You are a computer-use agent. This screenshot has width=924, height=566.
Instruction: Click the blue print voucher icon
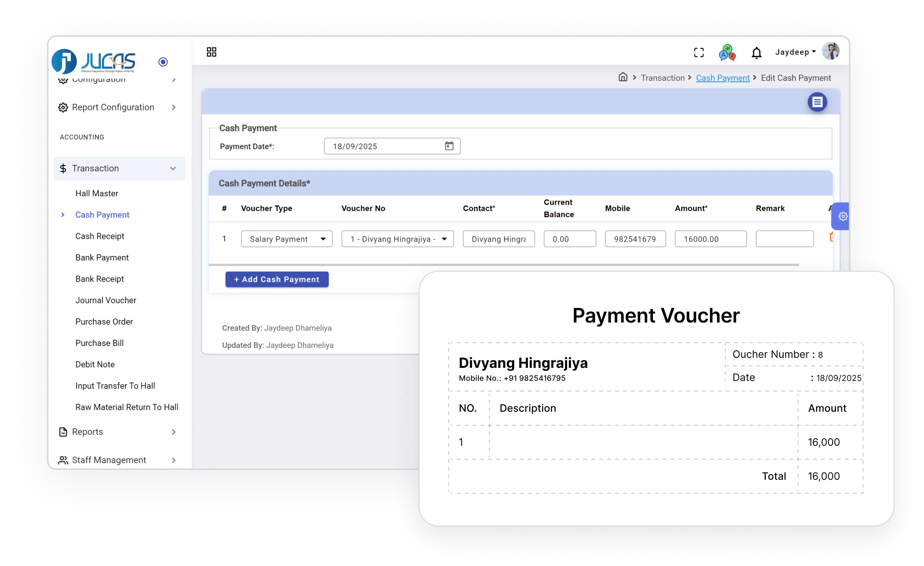click(x=817, y=102)
